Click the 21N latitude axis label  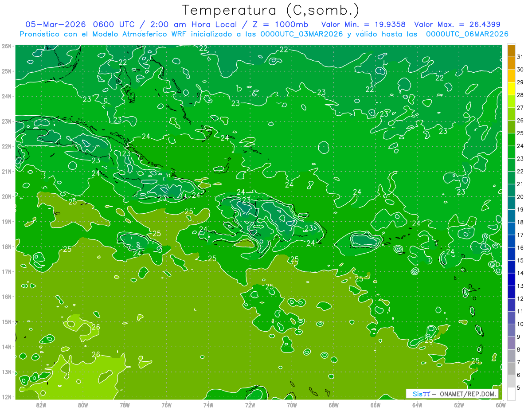(7, 172)
